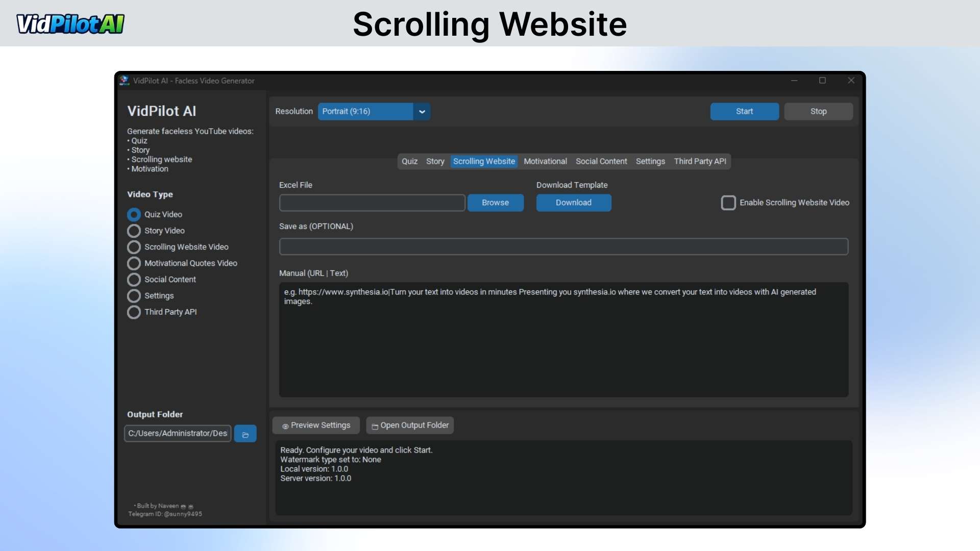Switch to the Motivational tab

click(x=545, y=161)
